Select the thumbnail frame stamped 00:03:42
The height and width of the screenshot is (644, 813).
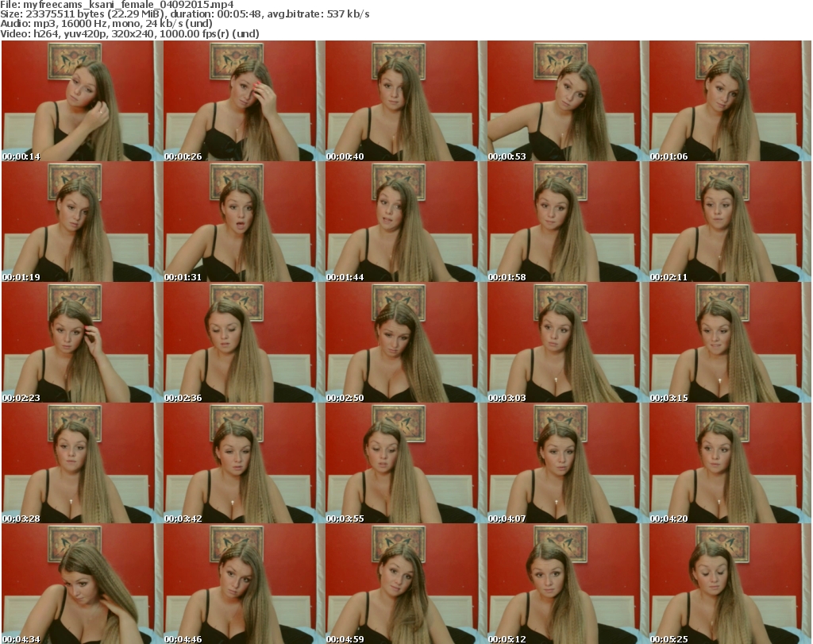coord(244,463)
